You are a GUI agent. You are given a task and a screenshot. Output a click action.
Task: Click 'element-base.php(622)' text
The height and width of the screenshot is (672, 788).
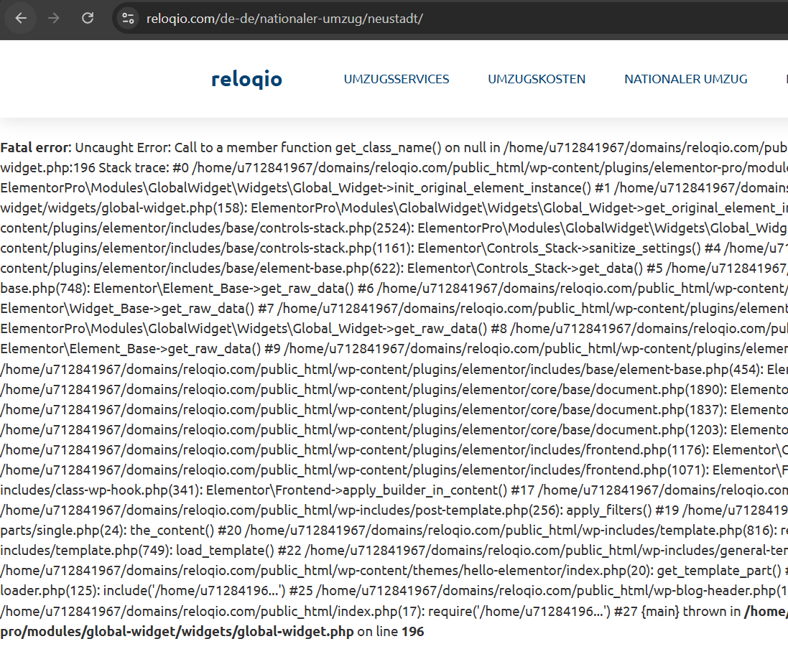click(333, 269)
